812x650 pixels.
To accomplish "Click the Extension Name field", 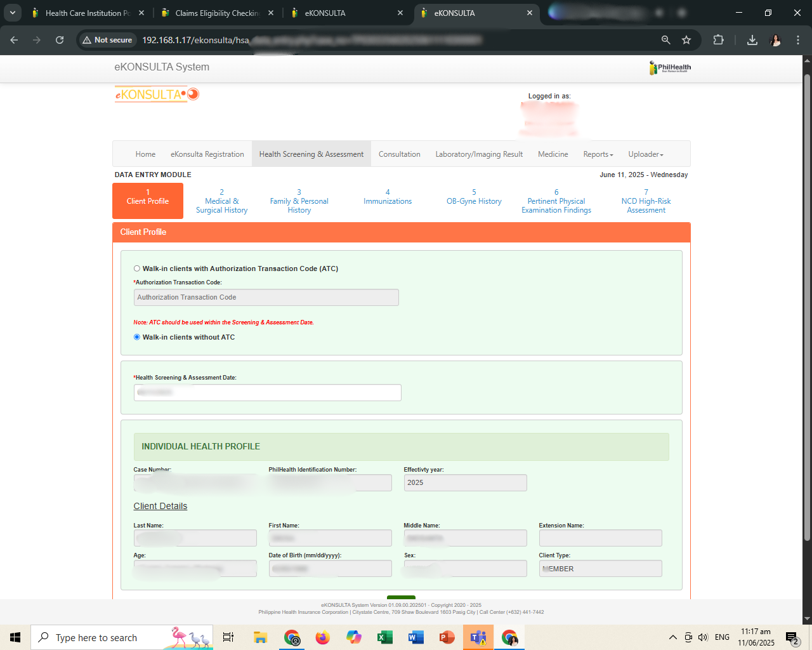I will 601,538.
